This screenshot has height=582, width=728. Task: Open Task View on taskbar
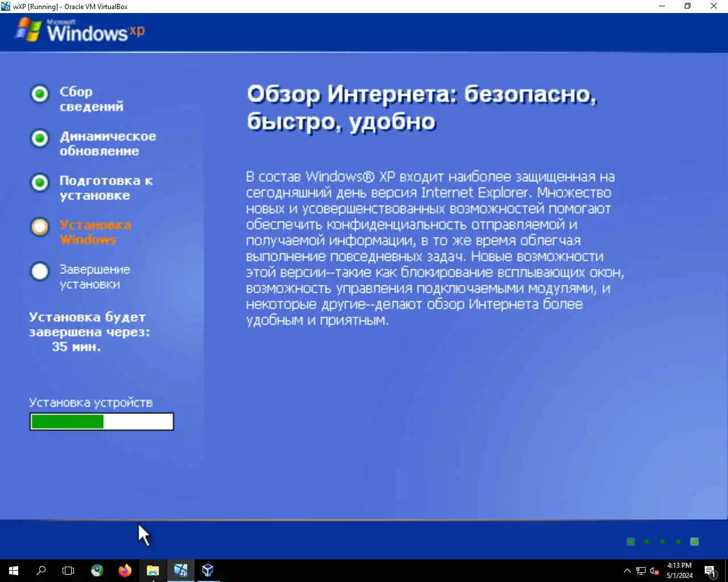point(68,571)
